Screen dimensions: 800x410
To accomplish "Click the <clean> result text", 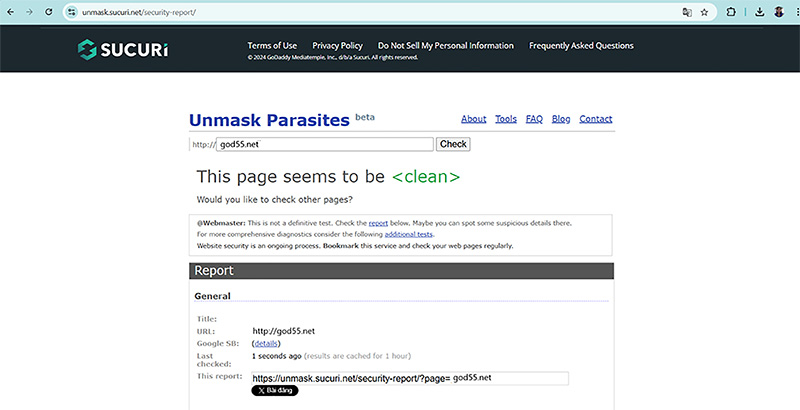I will [426, 176].
